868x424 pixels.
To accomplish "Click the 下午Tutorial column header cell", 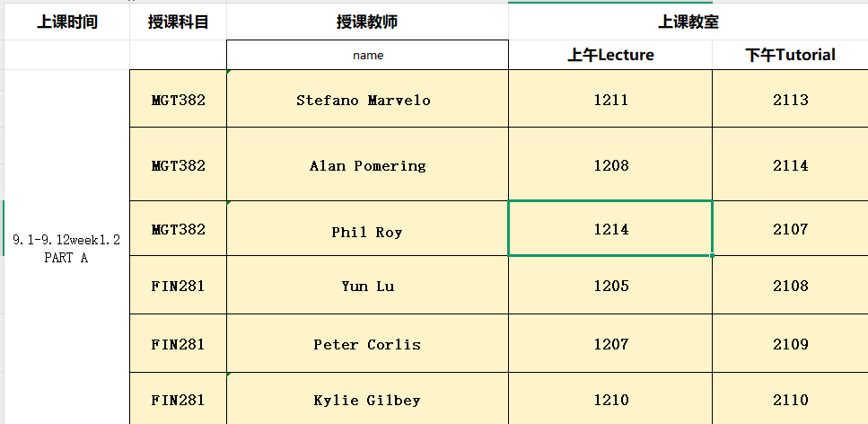I will point(790,55).
